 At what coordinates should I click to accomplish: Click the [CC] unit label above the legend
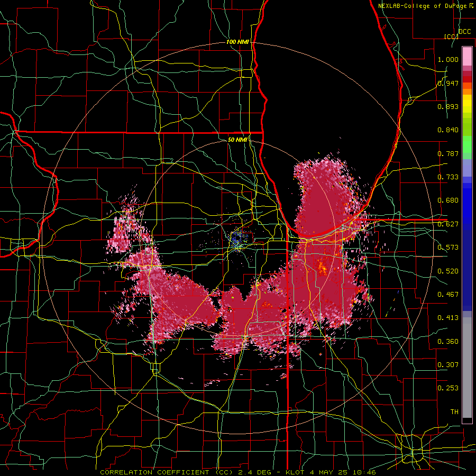coord(451,36)
